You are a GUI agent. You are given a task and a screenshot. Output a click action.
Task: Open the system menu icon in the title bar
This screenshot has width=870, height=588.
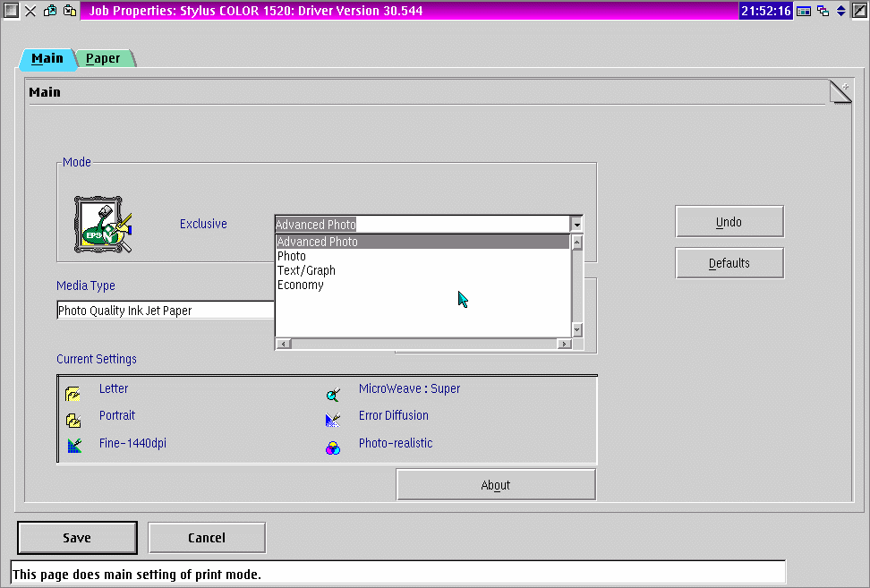click(11, 11)
